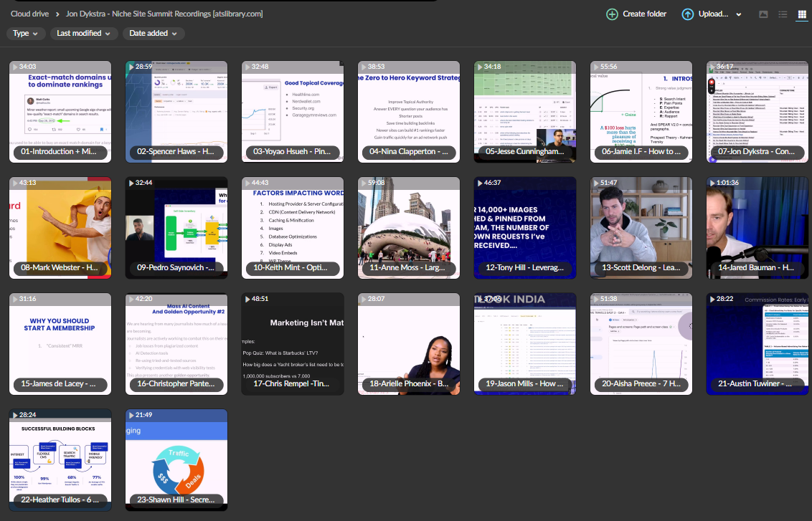Click the 23-Shawn Hill video thumbnail
The width and height of the screenshot is (812, 521).
pyautogui.click(x=176, y=456)
